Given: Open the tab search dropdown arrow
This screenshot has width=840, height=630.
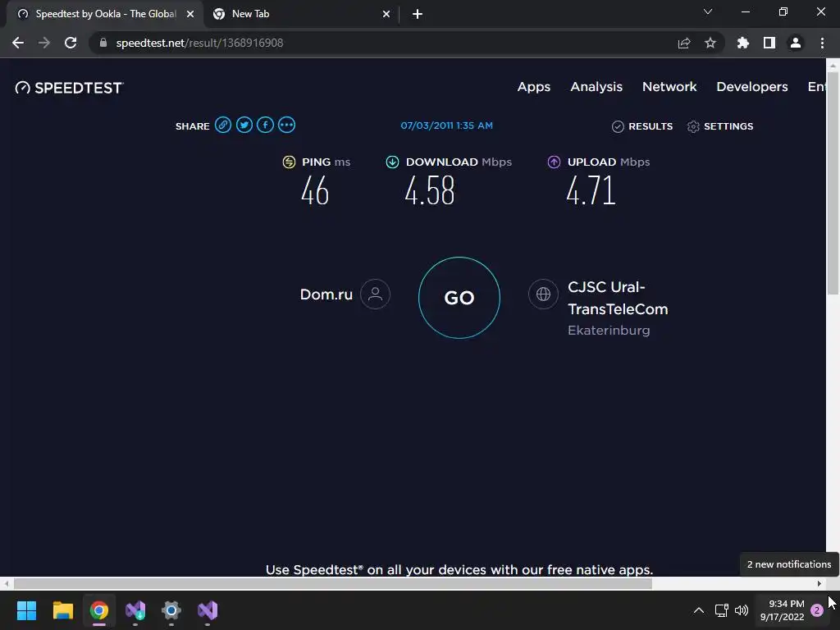Looking at the screenshot, I should click(x=708, y=11).
